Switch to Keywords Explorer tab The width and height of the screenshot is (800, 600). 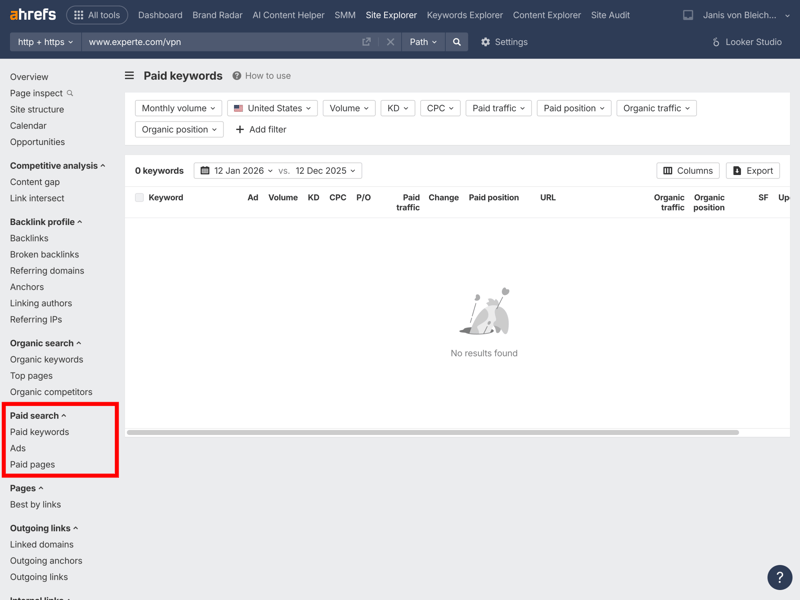click(464, 15)
